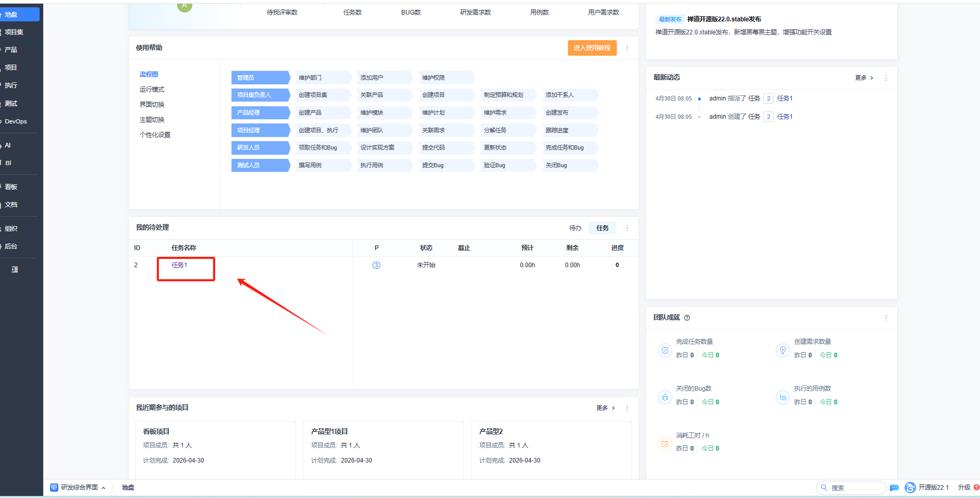Click the 创建需求数量 lightbulb icon
This screenshot has width=980, height=498.
[783, 350]
